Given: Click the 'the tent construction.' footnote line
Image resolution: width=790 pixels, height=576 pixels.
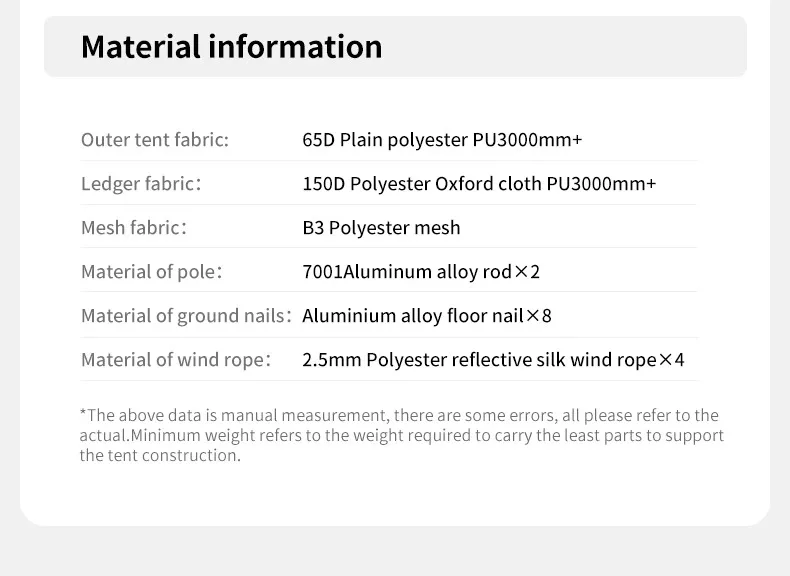Looking at the screenshot, I should (160, 456).
